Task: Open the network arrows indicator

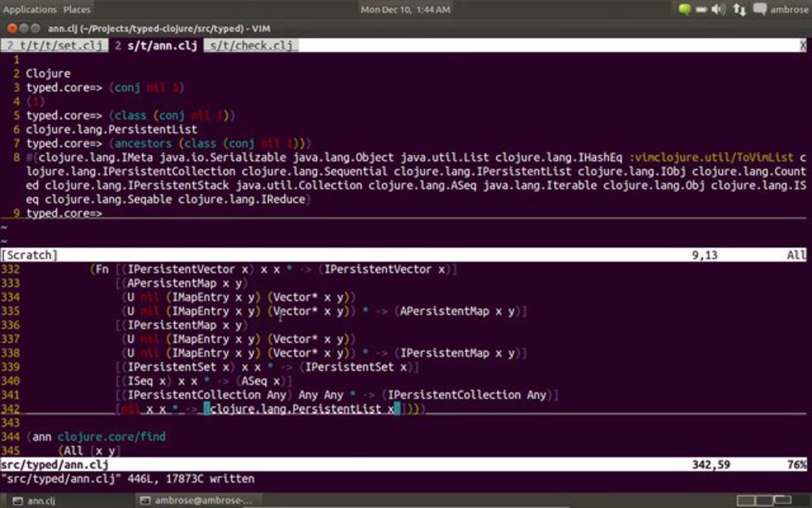Action: tap(739, 9)
